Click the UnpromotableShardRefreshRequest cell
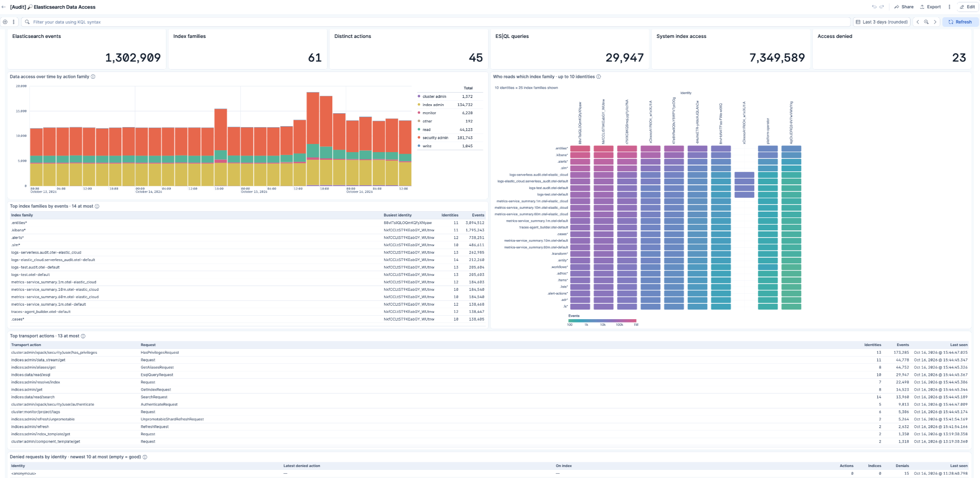980x478 pixels. (x=172, y=419)
